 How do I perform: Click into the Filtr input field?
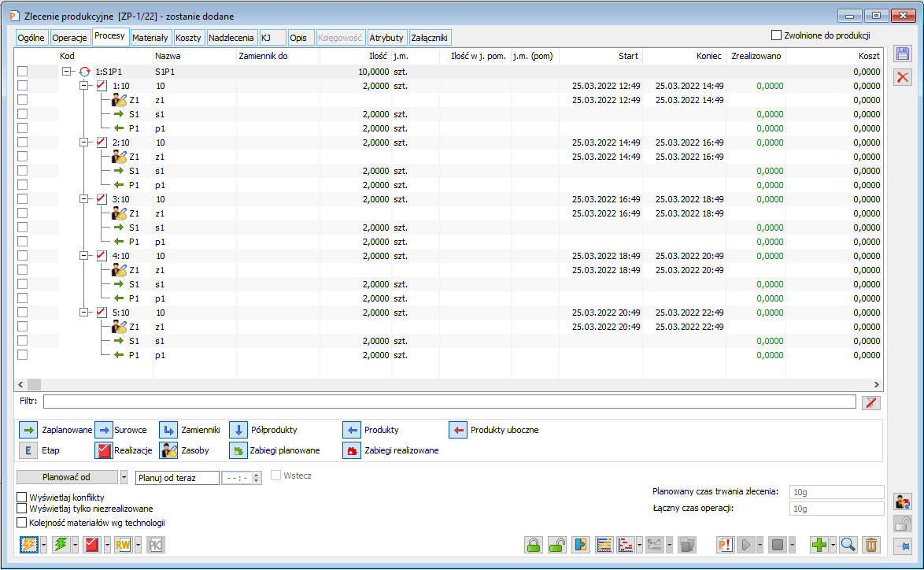[449, 402]
